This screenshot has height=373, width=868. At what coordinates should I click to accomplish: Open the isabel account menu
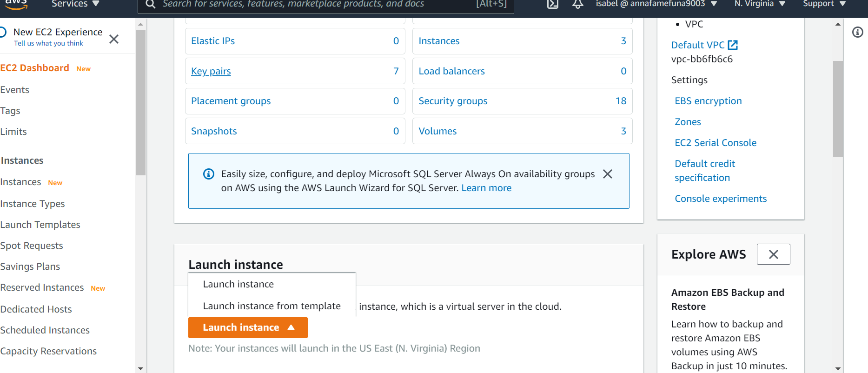[x=656, y=4]
